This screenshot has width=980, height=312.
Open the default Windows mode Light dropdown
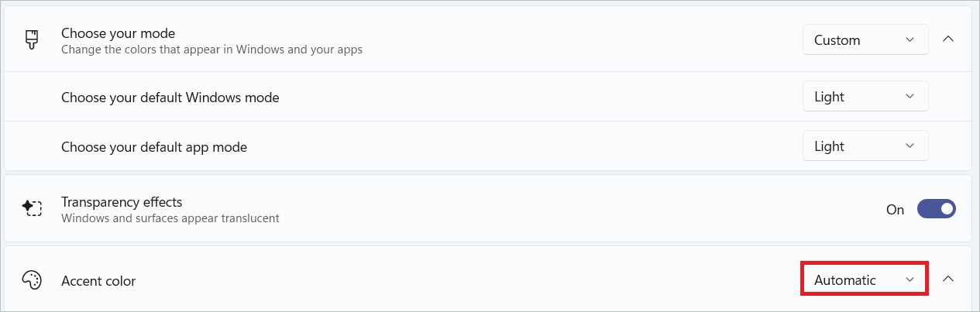pyautogui.click(x=865, y=97)
